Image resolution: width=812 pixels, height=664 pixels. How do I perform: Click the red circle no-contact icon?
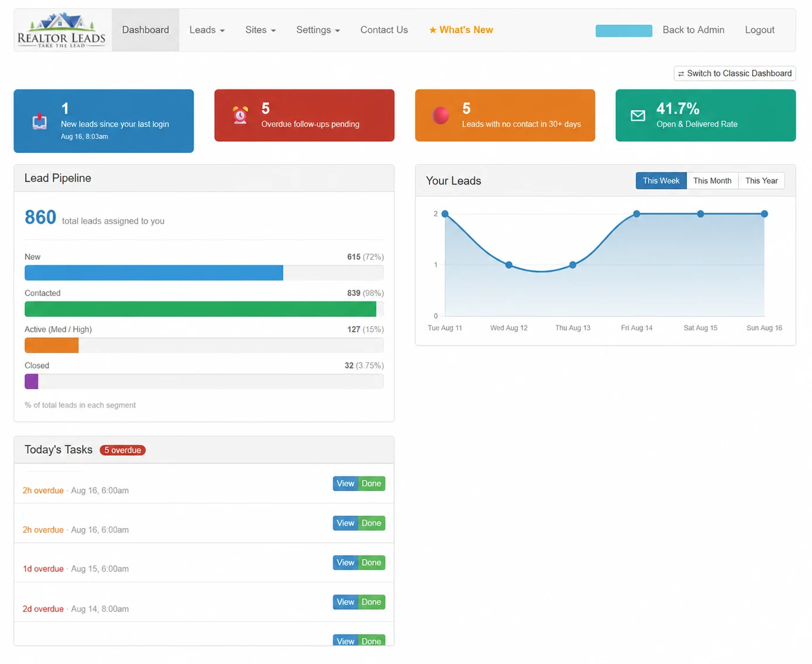point(441,115)
